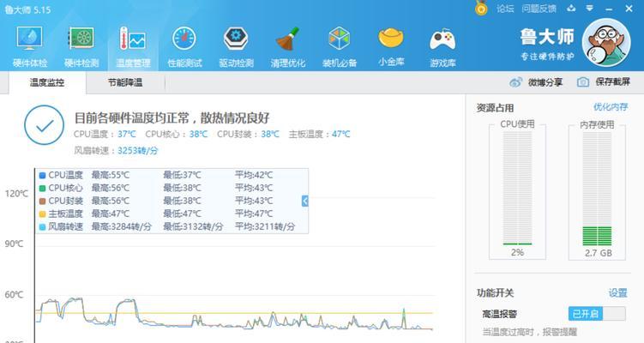Select 温度管理 thermometer icon
The width and height of the screenshot is (644, 343).
pyautogui.click(x=133, y=39)
